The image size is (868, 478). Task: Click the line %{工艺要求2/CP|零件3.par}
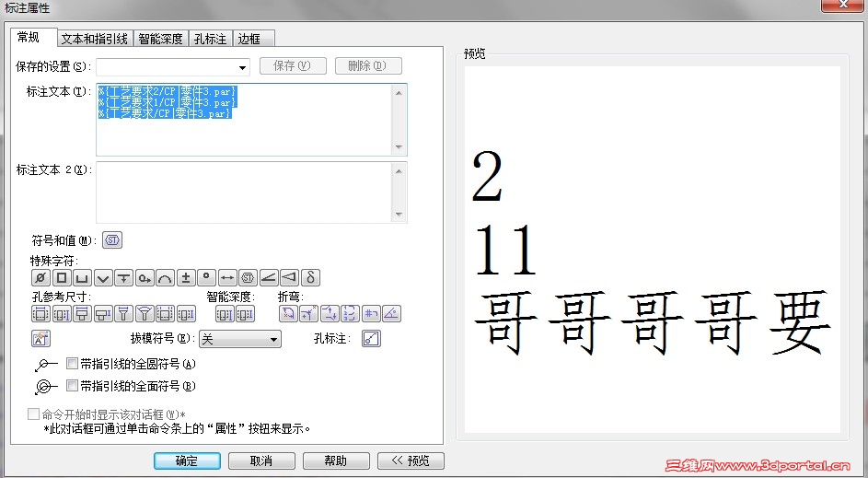[x=168, y=91]
